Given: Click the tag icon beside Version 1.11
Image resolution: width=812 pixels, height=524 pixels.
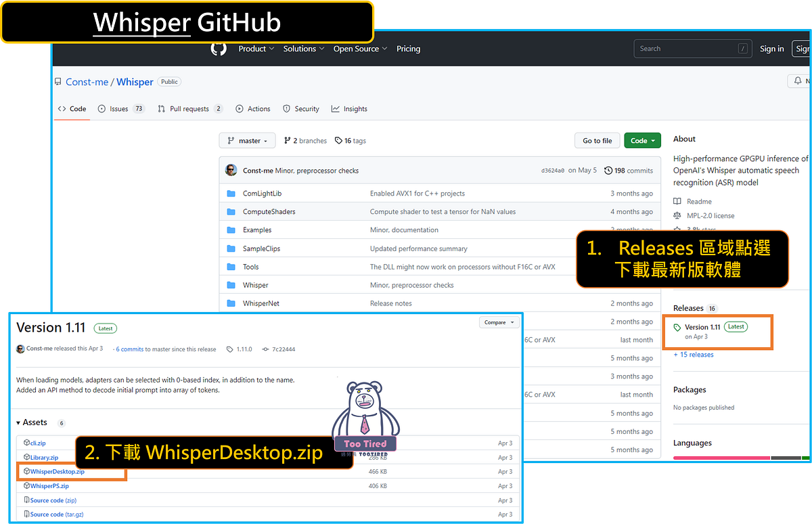Looking at the screenshot, I should pos(679,326).
